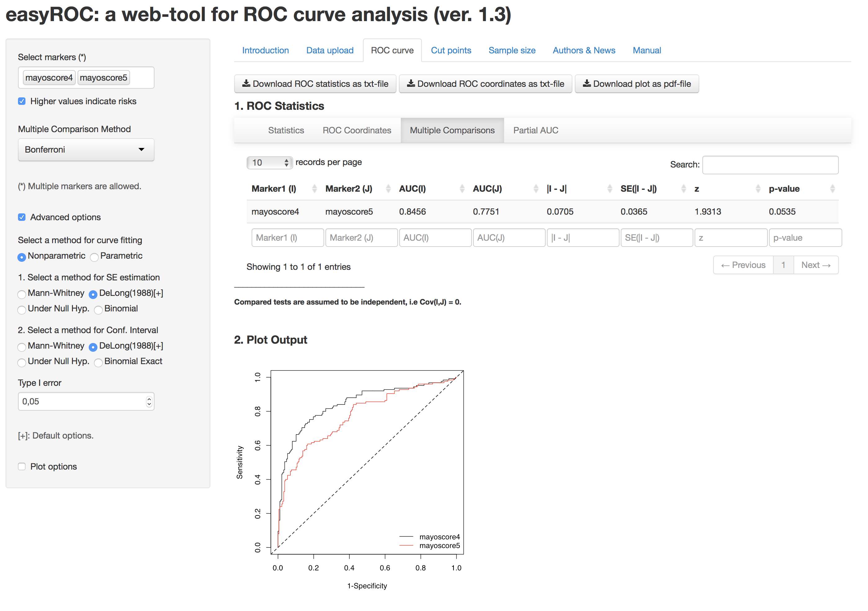The height and width of the screenshot is (611, 868).
Task: Sort by Marker2 (J) column arrows
Action: tap(388, 189)
